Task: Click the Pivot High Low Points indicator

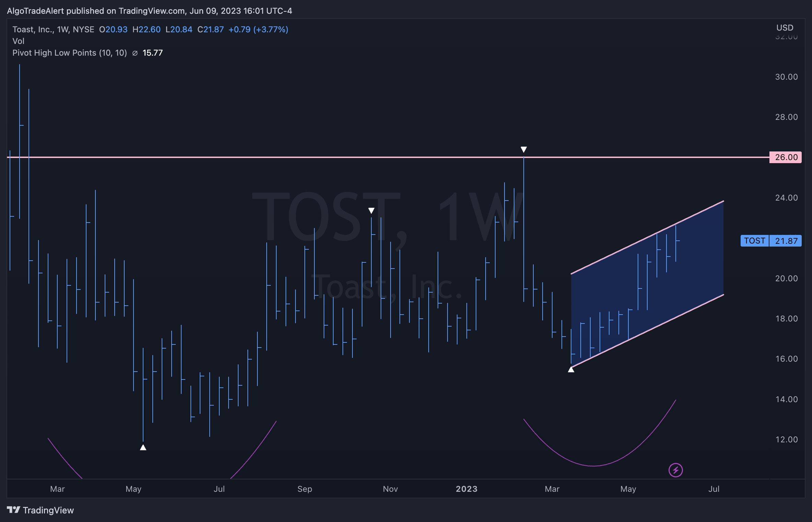Action: point(70,53)
